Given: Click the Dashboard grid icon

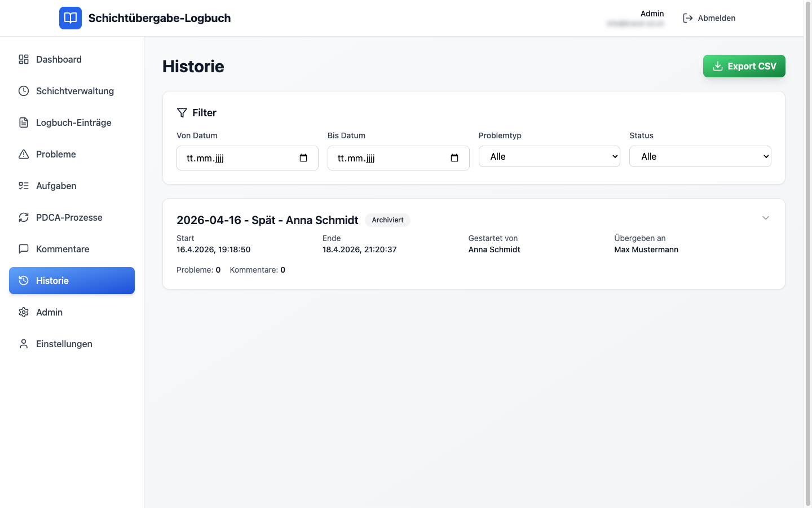Looking at the screenshot, I should click(24, 59).
